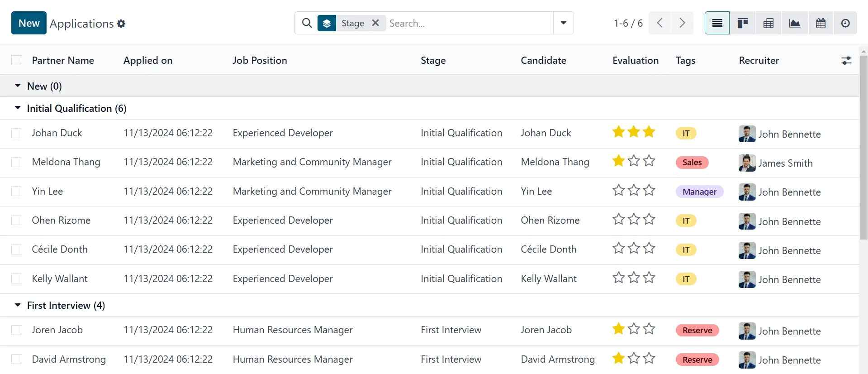Set David Armstrong evaluation to second star
This screenshot has width=868, height=374.
pos(634,358)
